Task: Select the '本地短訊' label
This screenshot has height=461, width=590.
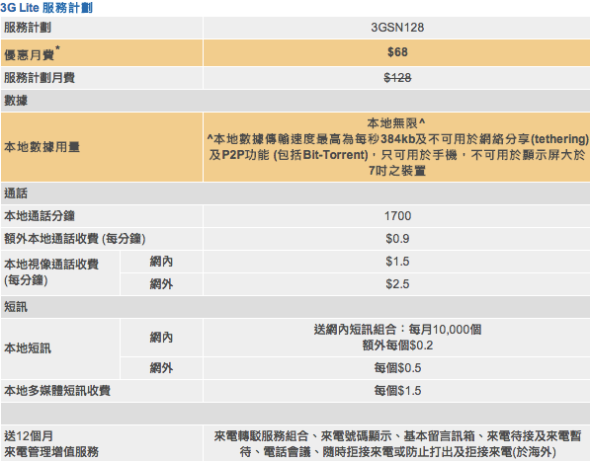Action: click(x=27, y=348)
